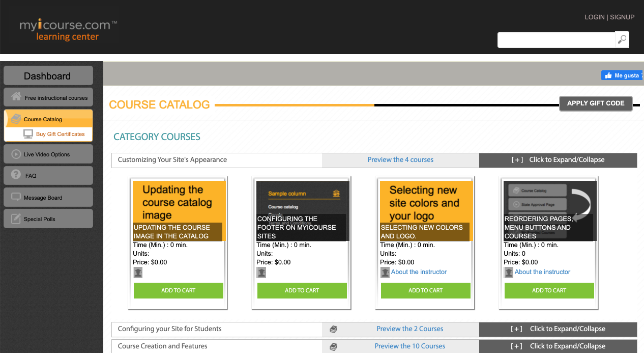The width and height of the screenshot is (644, 353).
Task: Open the Preview the 4 courses link
Action: [400, 159]
